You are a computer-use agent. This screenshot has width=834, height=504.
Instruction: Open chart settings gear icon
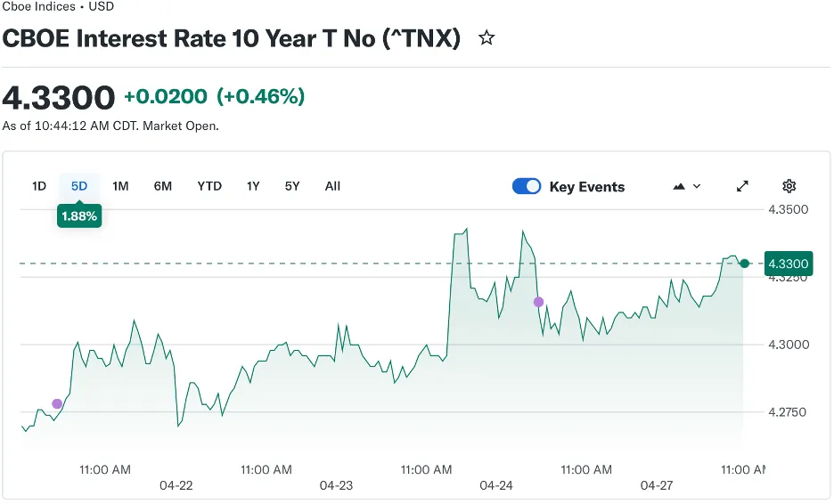tap(789, 186)
